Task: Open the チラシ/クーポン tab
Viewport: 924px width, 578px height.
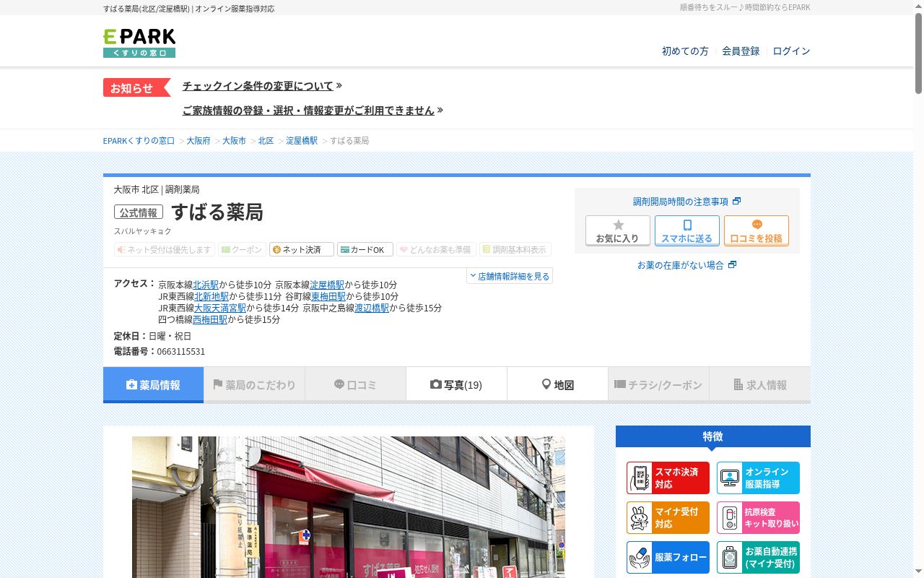Action: click(658, 385)
